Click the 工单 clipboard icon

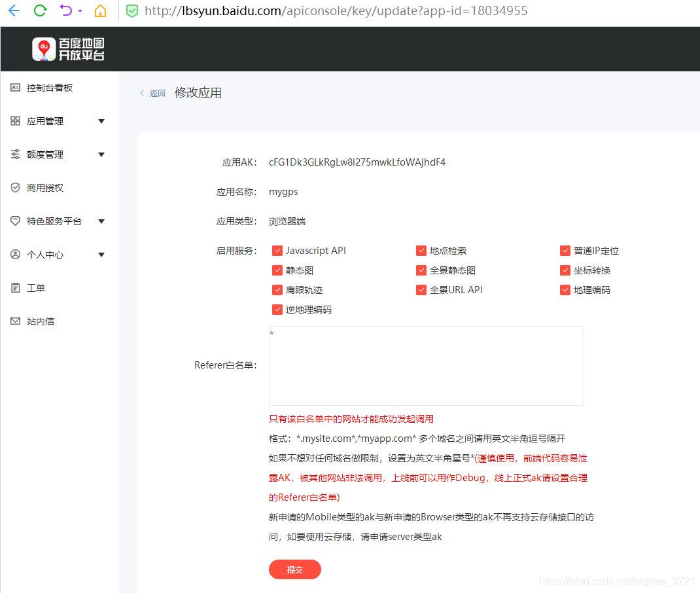click(x=15, y=287)
